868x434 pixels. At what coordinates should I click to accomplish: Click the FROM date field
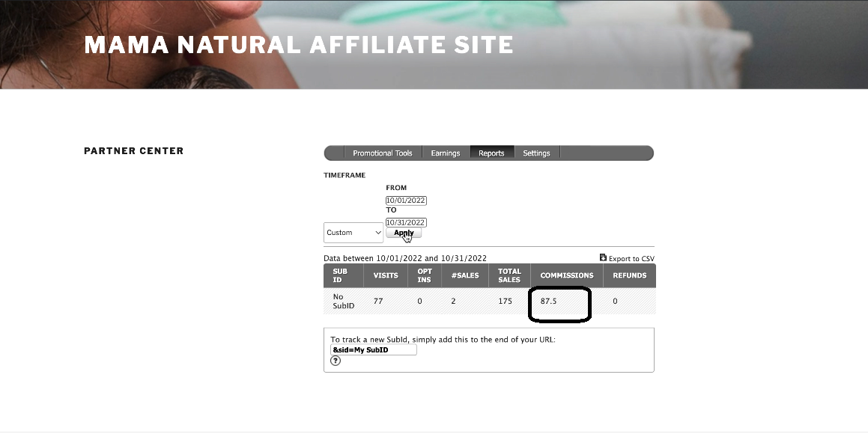click(406, 200)
